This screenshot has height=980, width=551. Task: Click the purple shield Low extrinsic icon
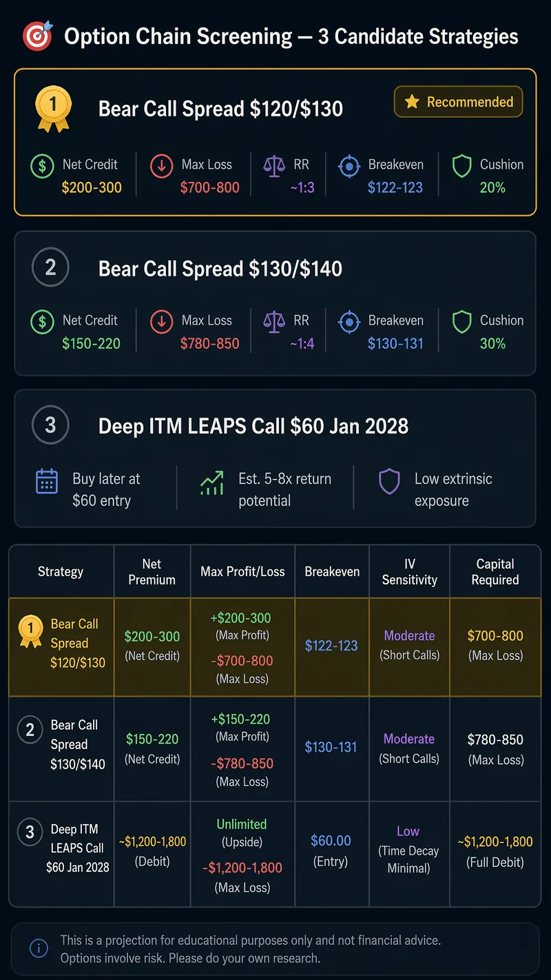pos(389,481)
